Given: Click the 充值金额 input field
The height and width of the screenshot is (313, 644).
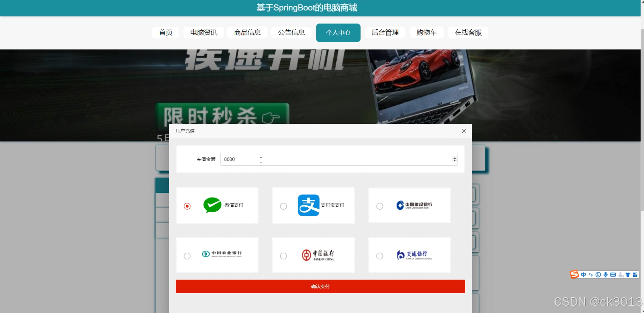Looking at the screenshot, I should tap(339, 159).
